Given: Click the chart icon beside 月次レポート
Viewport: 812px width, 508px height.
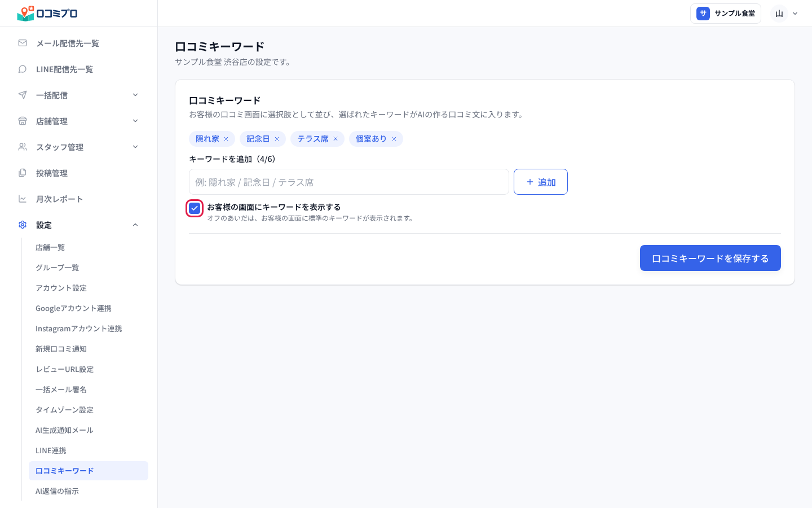Looking at the screenshot, I should (x=23, y=199).
